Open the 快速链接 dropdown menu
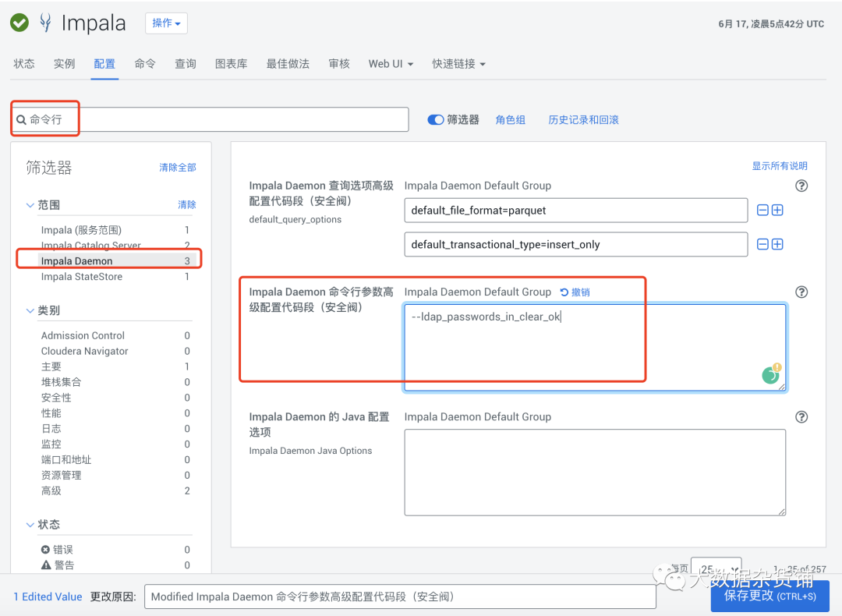Screen dimensions: 842x616 (x=458, y=64)
